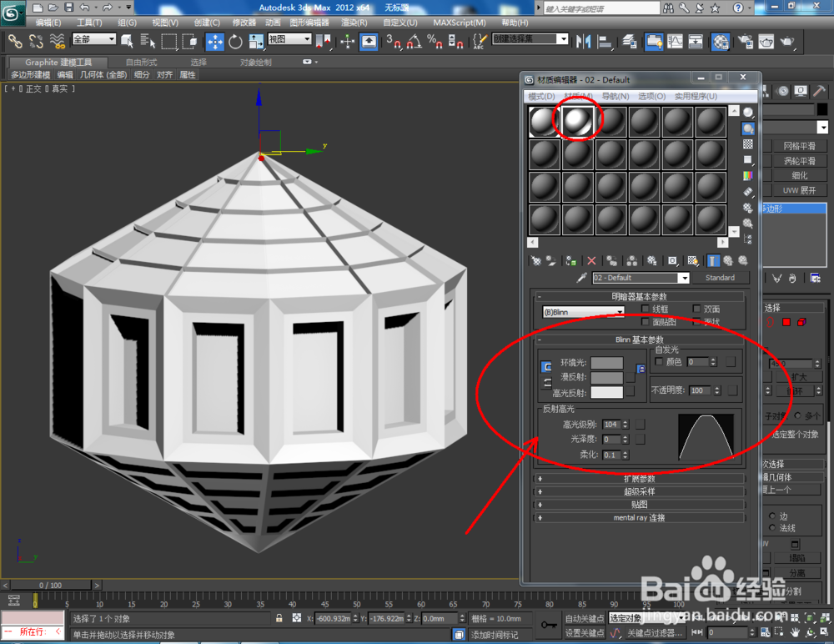Viewport: 834px width, 644px height.
Task: Toggle the Percent Snap icon
Action: [x=435, y=42]
